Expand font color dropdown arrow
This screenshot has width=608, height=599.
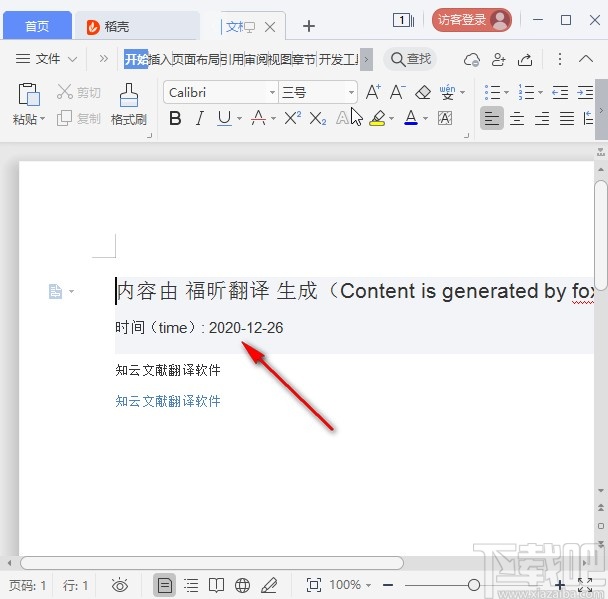point(425,118)
